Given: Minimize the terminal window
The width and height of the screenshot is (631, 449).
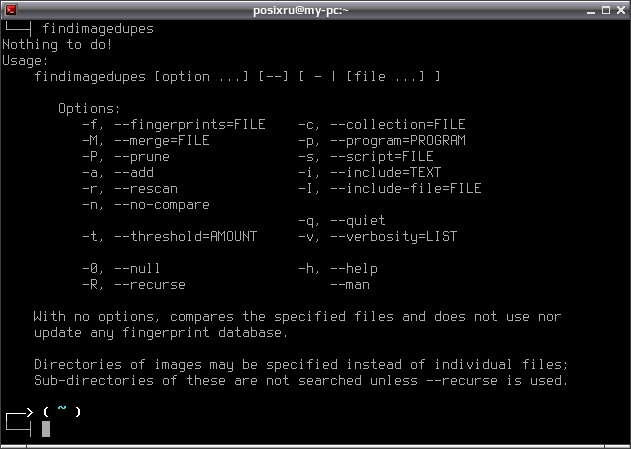Looking at the screenshot, I should tap(591, 11).
